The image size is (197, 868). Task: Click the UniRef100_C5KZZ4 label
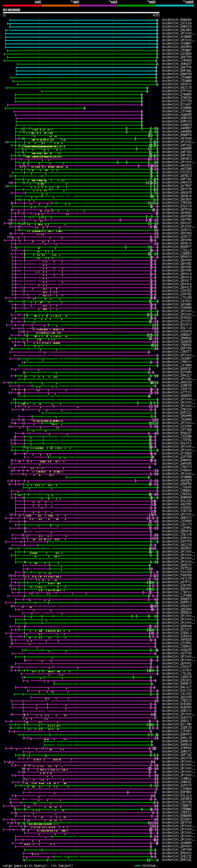[x=176, y=409]
